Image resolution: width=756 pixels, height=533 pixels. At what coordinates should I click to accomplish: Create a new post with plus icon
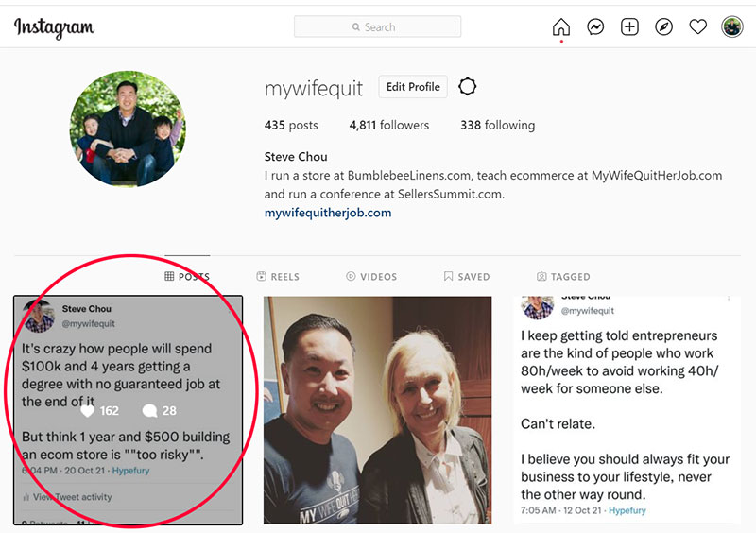pyautogui.click(x=629, y=27)
